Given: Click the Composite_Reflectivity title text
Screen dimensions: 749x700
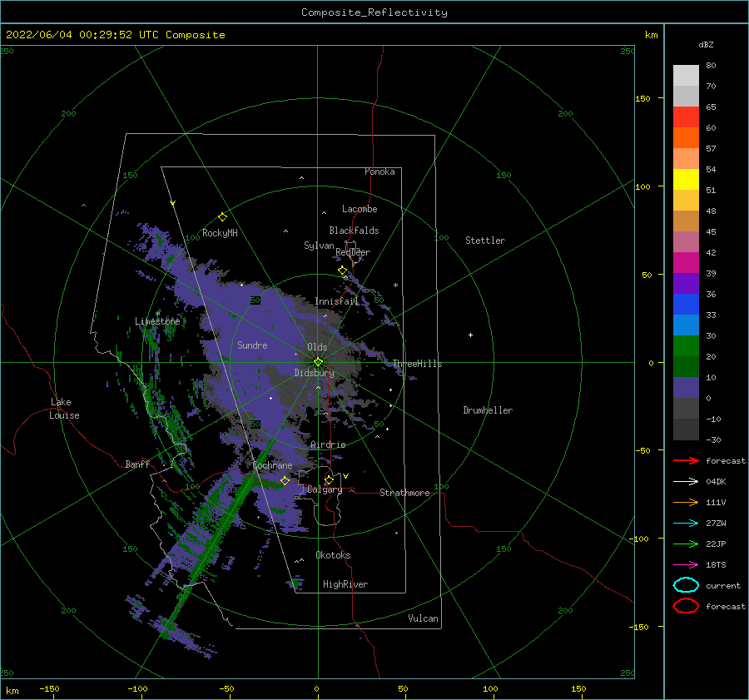Looking at the screenshot, I should point(374,12).
